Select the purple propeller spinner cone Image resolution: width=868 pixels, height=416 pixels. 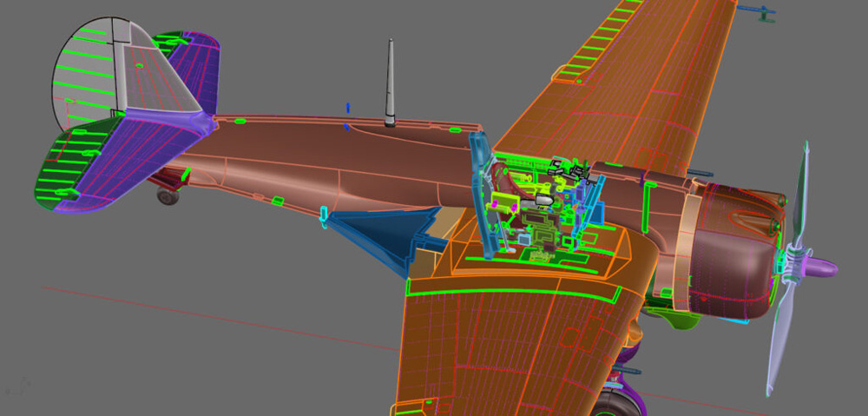[x=822, y=267]
